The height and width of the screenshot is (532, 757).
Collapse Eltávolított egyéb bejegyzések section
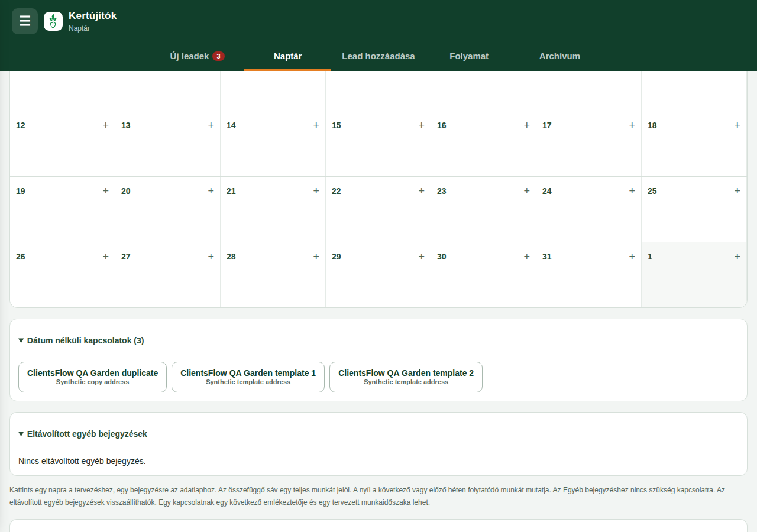click(x=83, y=434)
